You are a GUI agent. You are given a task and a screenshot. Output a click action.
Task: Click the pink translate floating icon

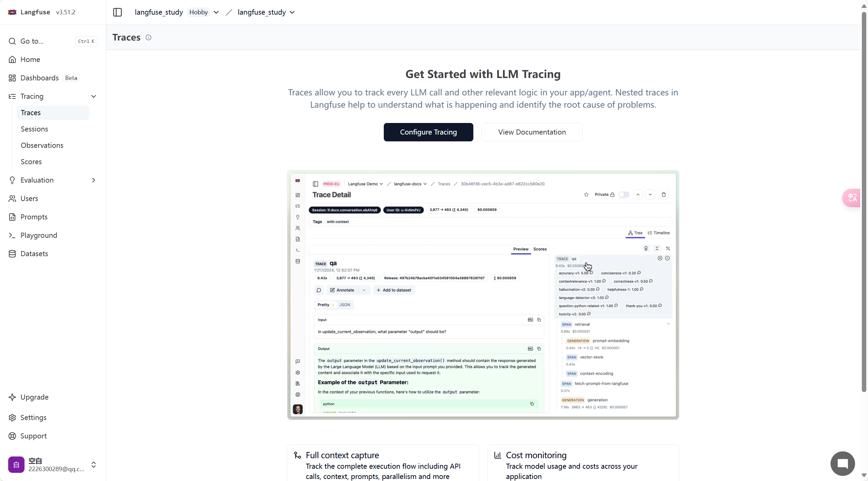pyautogui.click(x=852, y=198)
